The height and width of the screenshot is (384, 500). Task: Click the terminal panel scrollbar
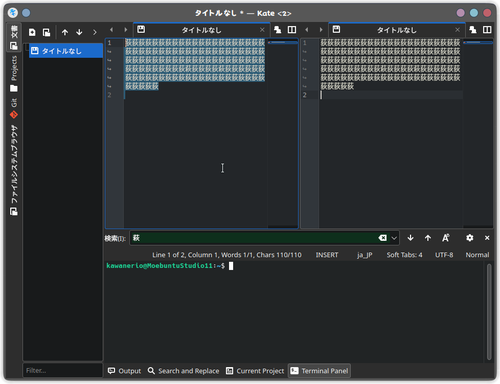click(489, 312)
